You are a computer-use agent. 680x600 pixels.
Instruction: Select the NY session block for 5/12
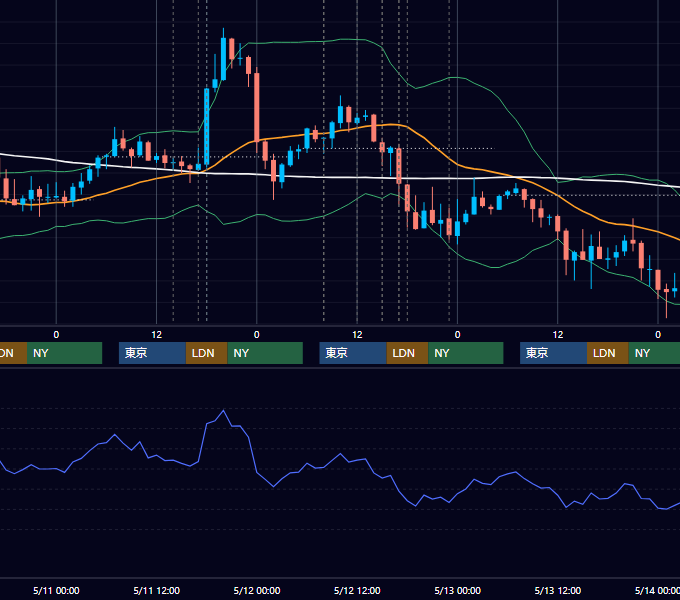466,353
